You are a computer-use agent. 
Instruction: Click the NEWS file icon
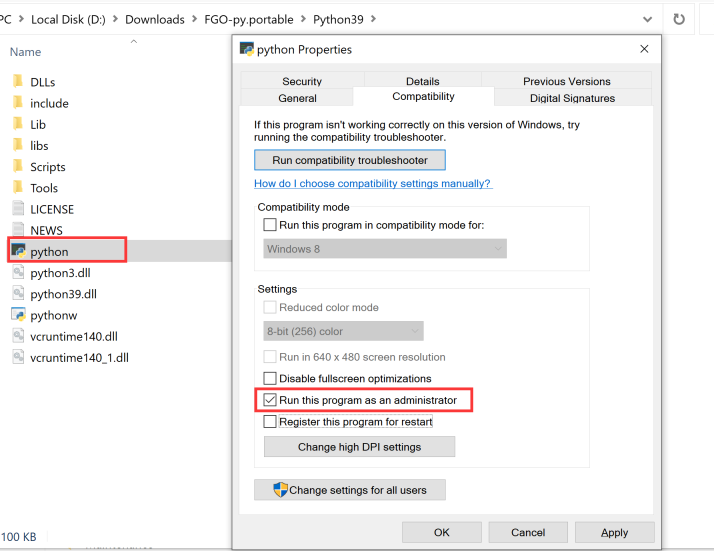point(18,230)
